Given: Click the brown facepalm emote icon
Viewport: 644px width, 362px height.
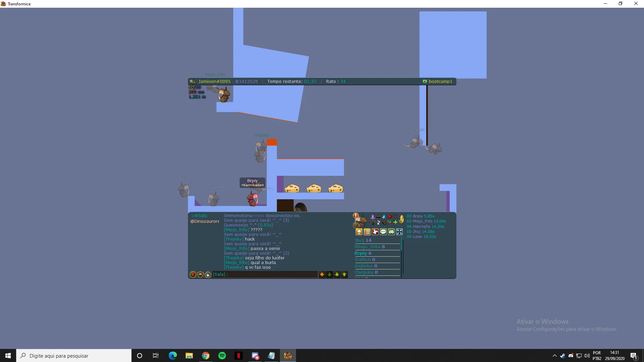Looking at the screenshot, I should click(x=384, y=222).
